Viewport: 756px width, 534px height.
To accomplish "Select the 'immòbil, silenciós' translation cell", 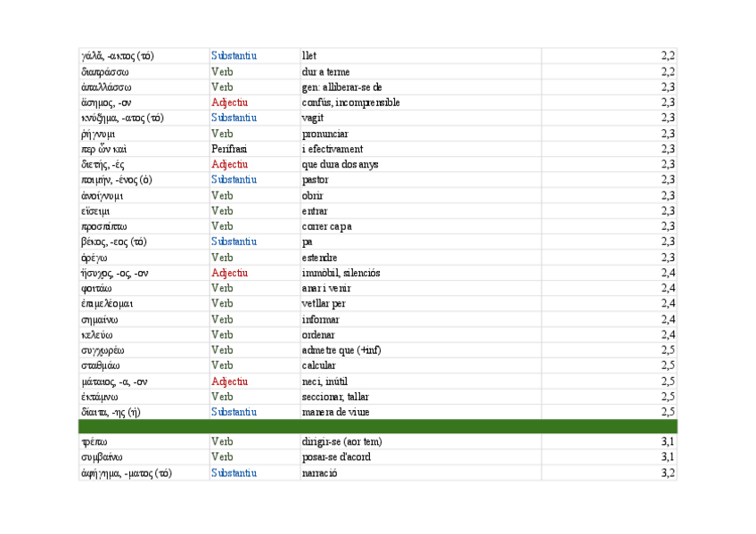I will pos(341,273).
